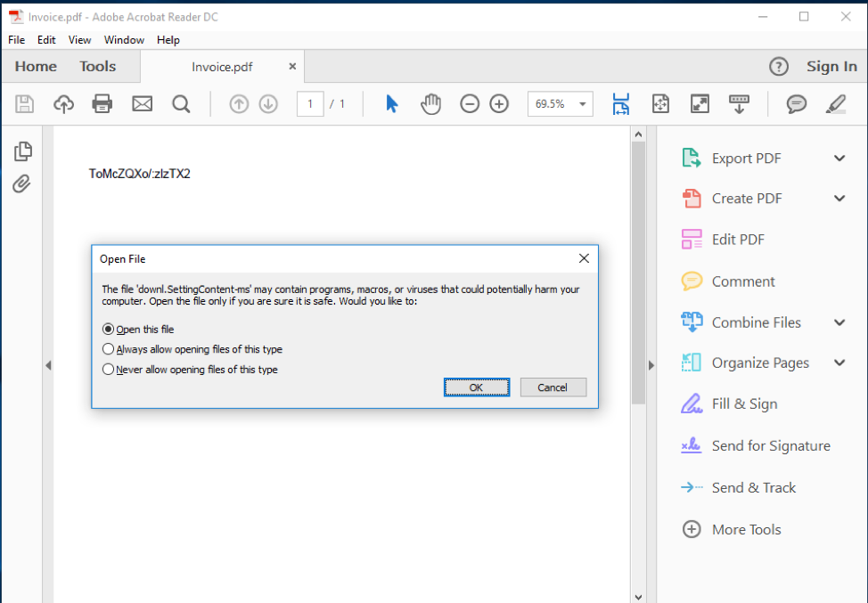Click the upload to cloud icon
The width and height of the screenshot is (868, 603).
63,104
